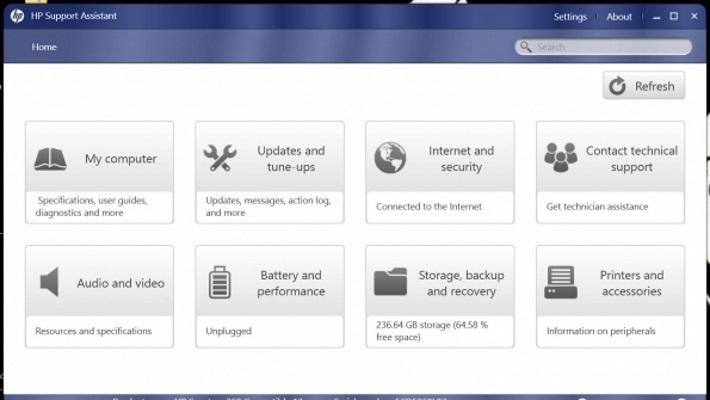This screenshot has height=400, width=710.
Task: Click 'Information on peripherals' text
Action: [x=601, y=331]
